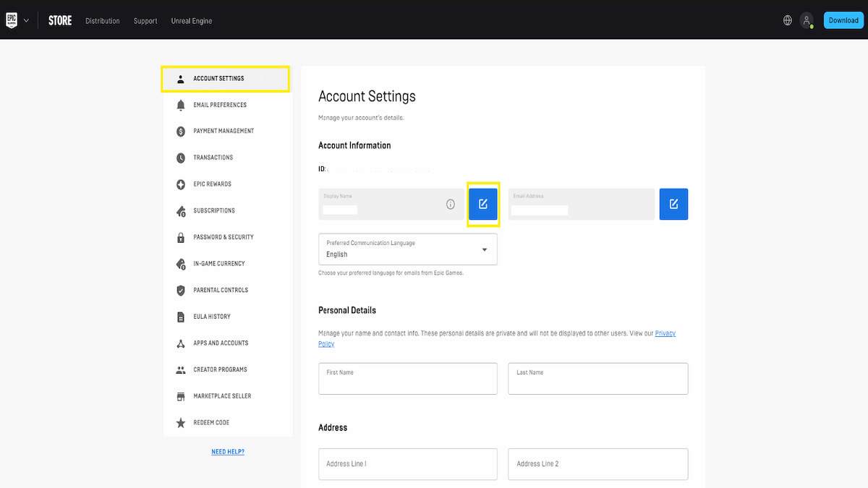Click the Password & Security lock icon
Image resolution: width=868 pixels, height=488 pixels.
(x=181, y=237)
